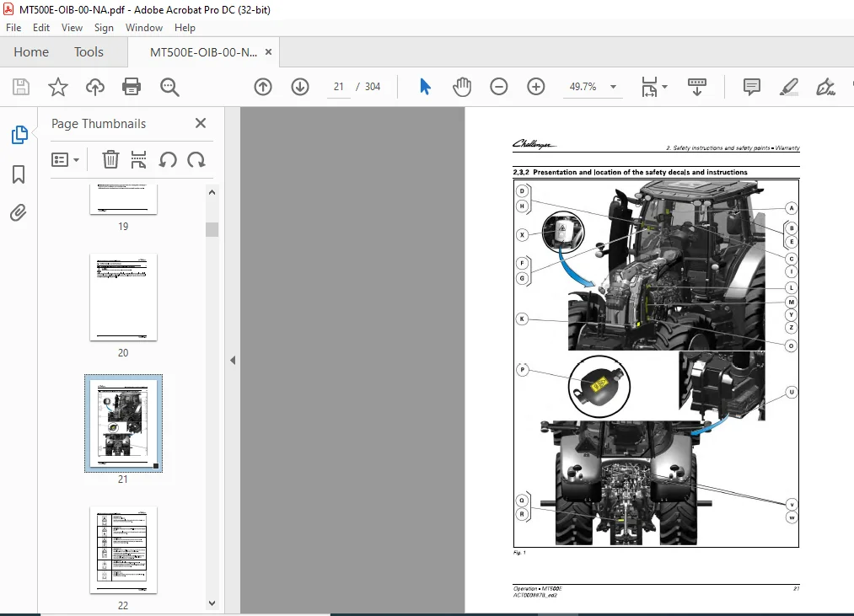Select page 20 thumbnail
Screen dimensions: 854x616
click(x=123, y=297)
